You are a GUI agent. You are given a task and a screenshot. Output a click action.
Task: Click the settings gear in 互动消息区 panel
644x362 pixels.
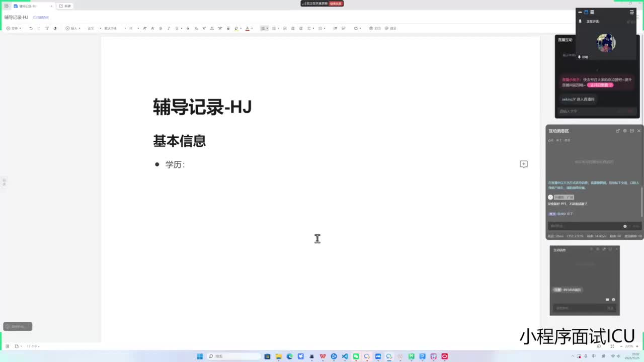point(625,131)
